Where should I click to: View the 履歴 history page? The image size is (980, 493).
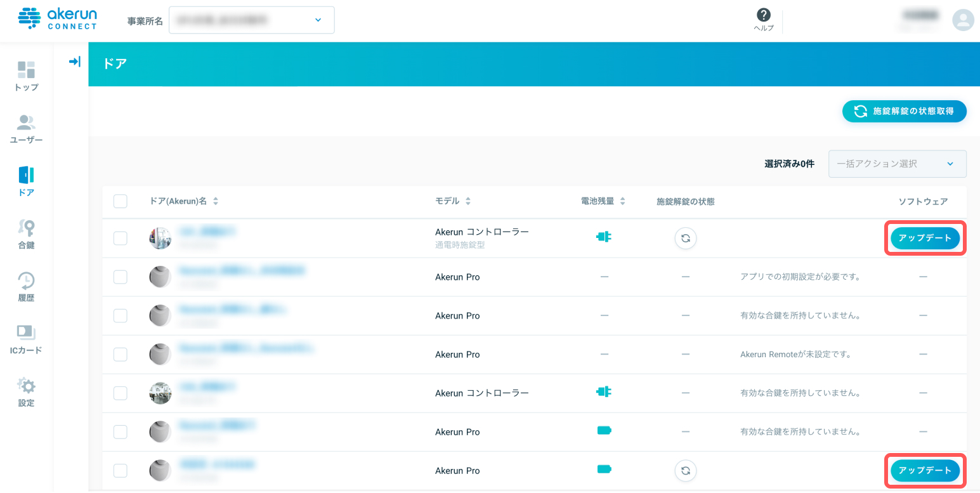[x=26, y=287]
